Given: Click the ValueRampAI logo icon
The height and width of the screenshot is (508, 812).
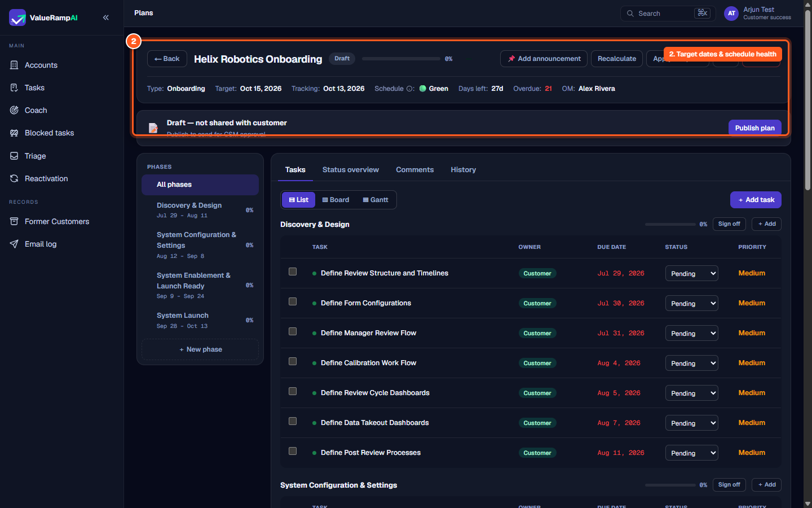Looking at the screenshot, I should click(x=17, y=17).
